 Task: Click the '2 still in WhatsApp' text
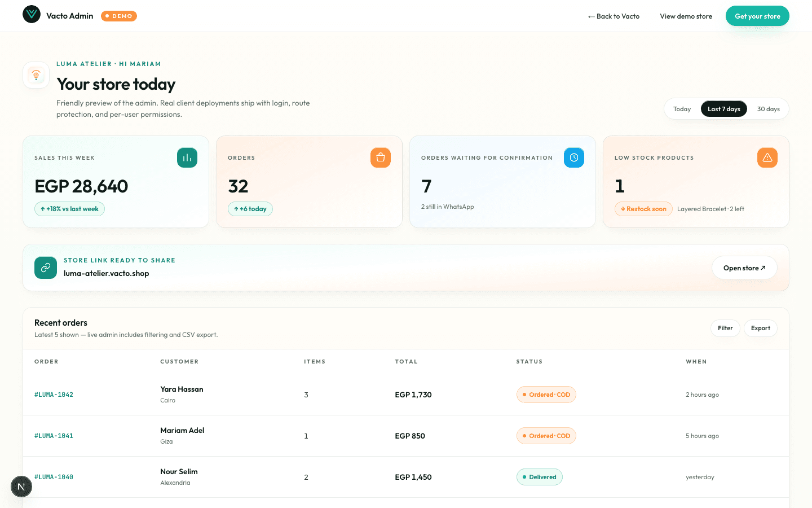click(447, 207)
